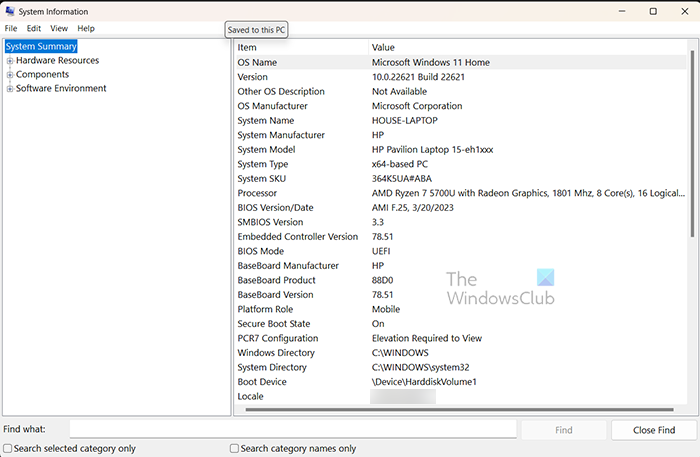The width and height of the screenshot is (700, 457).
Task: Click the Find button
Action: click(x=564, y=430)
